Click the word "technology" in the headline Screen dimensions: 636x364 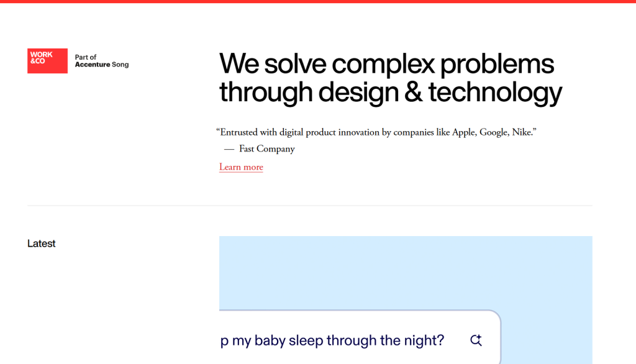click(495, 93)
